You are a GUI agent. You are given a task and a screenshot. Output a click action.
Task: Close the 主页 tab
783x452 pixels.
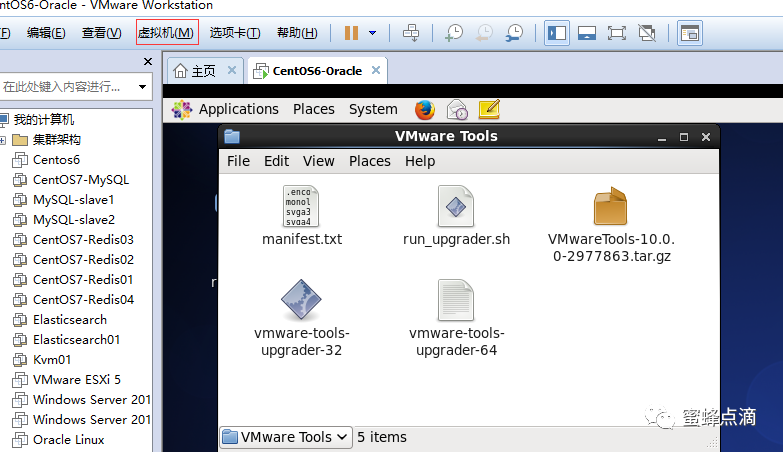pos(232,70)
